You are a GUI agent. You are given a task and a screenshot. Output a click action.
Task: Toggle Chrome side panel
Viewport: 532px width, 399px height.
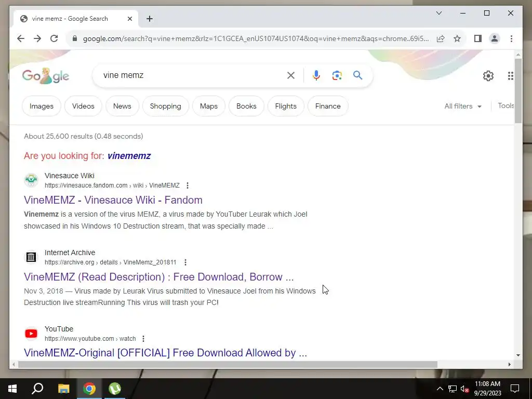[478, 38]
